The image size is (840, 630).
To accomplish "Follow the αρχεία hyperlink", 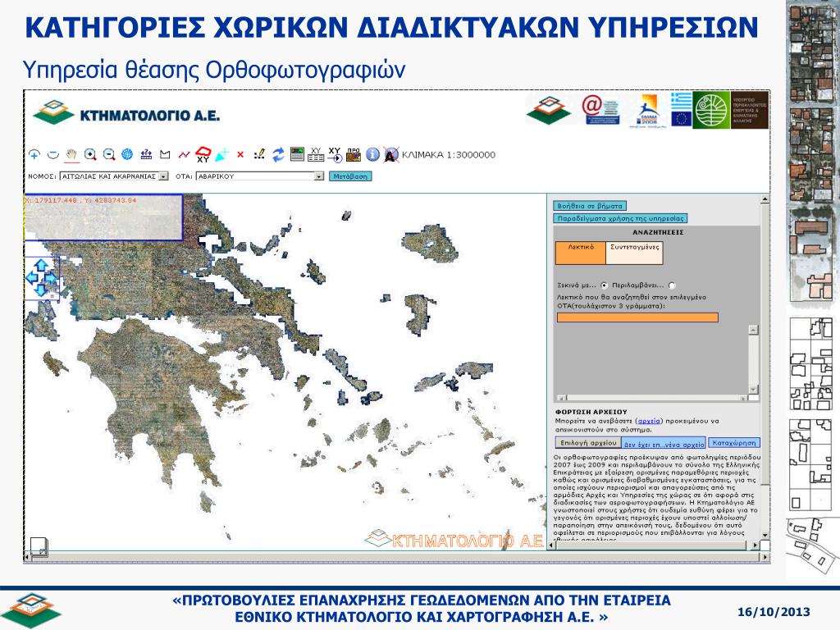I will 650,421.
